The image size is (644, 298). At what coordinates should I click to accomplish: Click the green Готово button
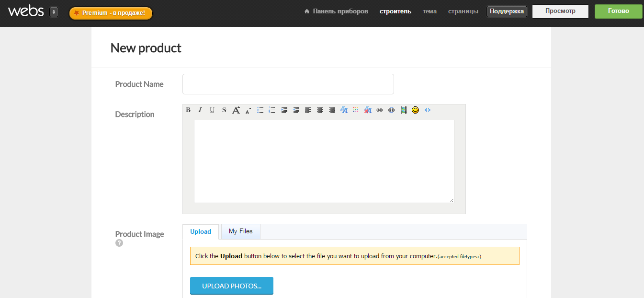pos(618,11)
